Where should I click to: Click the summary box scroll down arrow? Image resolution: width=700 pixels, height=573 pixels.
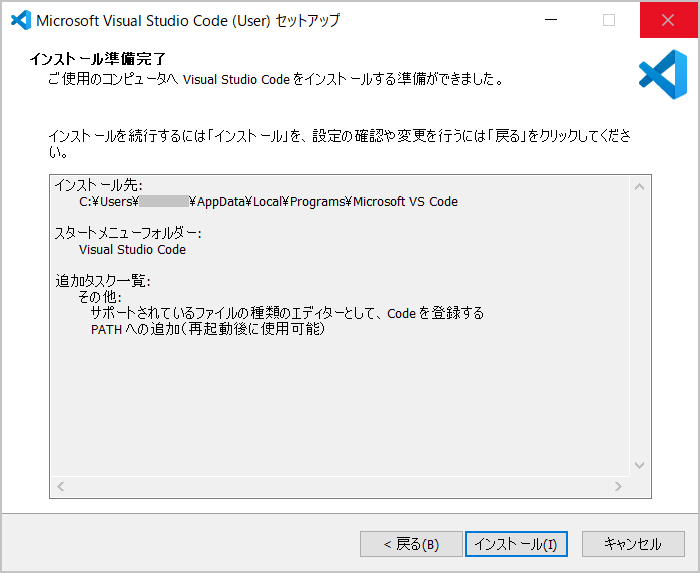pos(639,465)
